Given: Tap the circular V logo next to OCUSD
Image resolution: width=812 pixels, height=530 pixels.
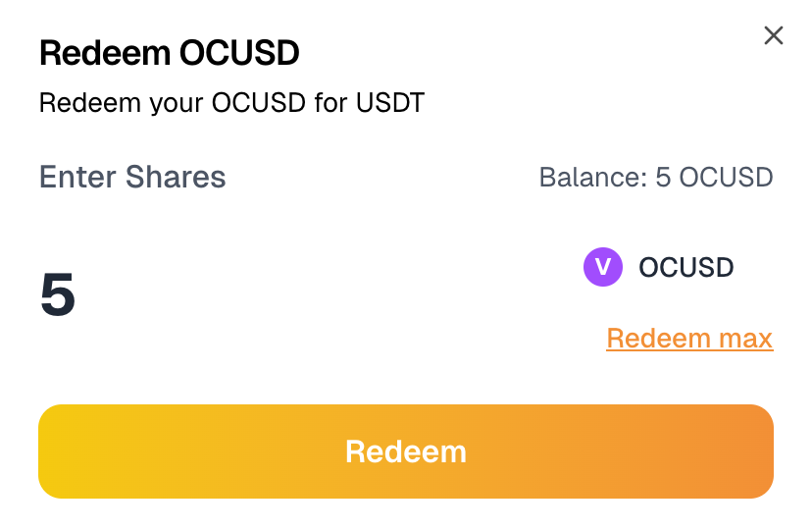Looking at the screenshot, I should [x=603, y=267].
